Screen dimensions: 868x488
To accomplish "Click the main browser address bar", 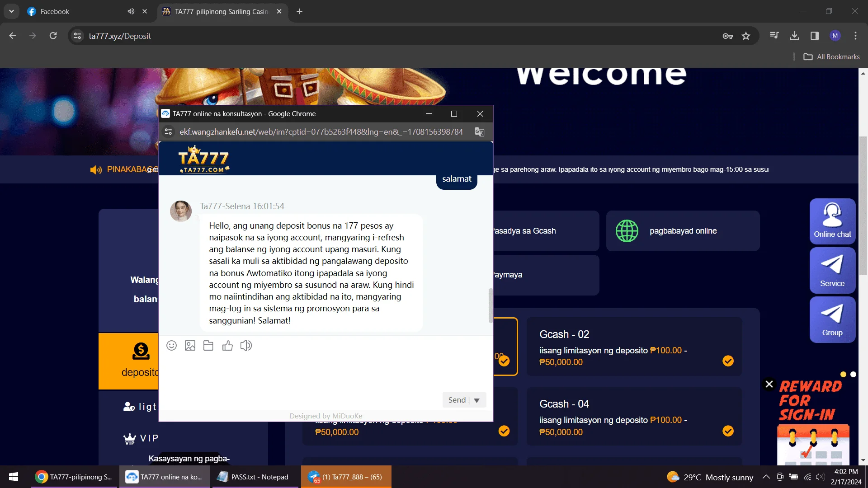I will click(398, 36).
